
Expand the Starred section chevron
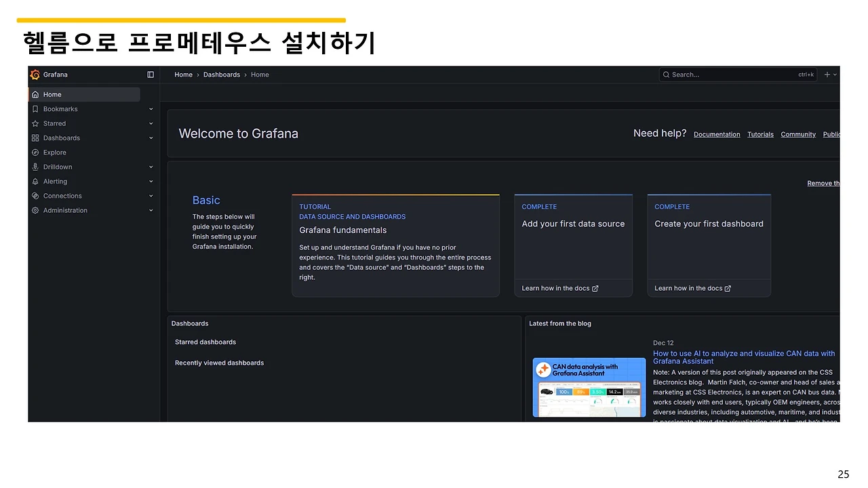pyautogui.click(x=151, y=123)
